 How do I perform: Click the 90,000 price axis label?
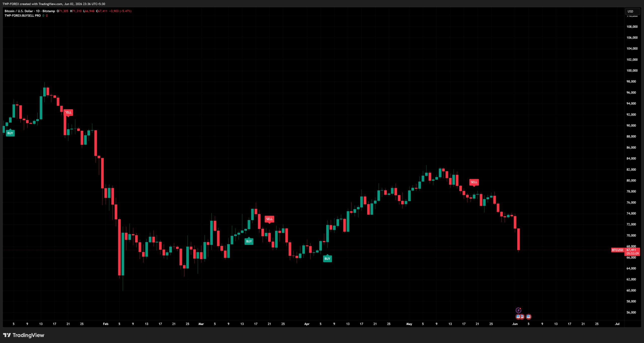pos(631,125)
